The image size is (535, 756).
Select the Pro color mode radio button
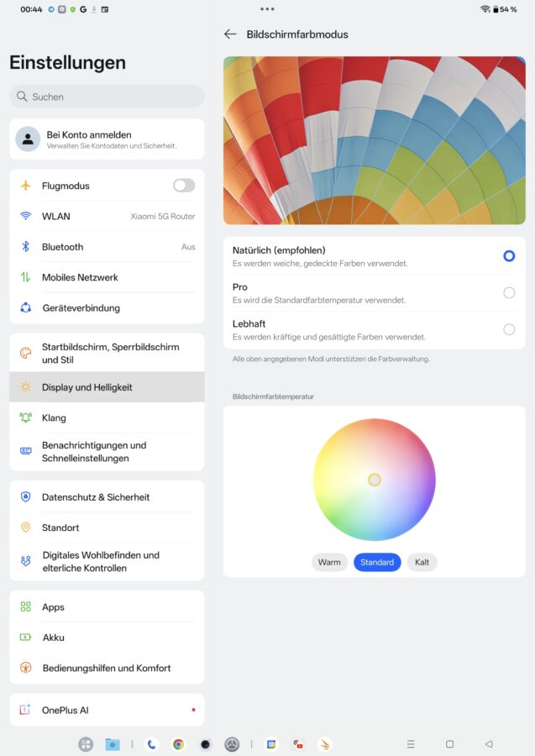[509, 292]
